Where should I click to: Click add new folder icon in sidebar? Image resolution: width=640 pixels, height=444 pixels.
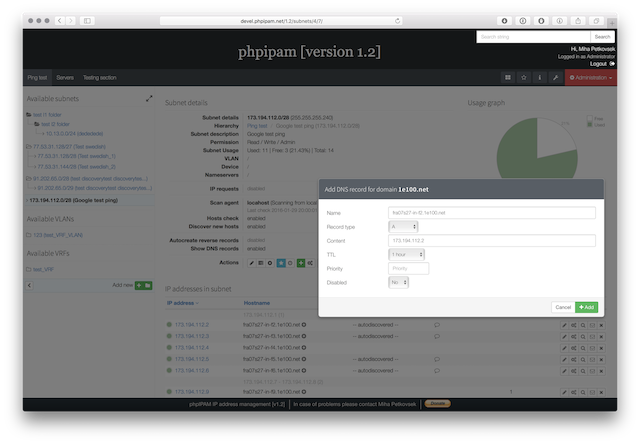click(148, 285)
